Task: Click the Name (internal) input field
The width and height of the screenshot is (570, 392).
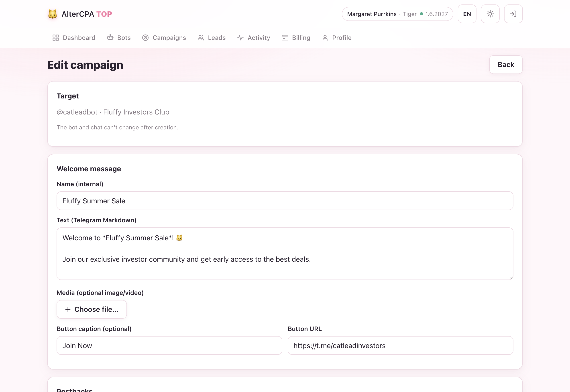Action: [285, 201]
